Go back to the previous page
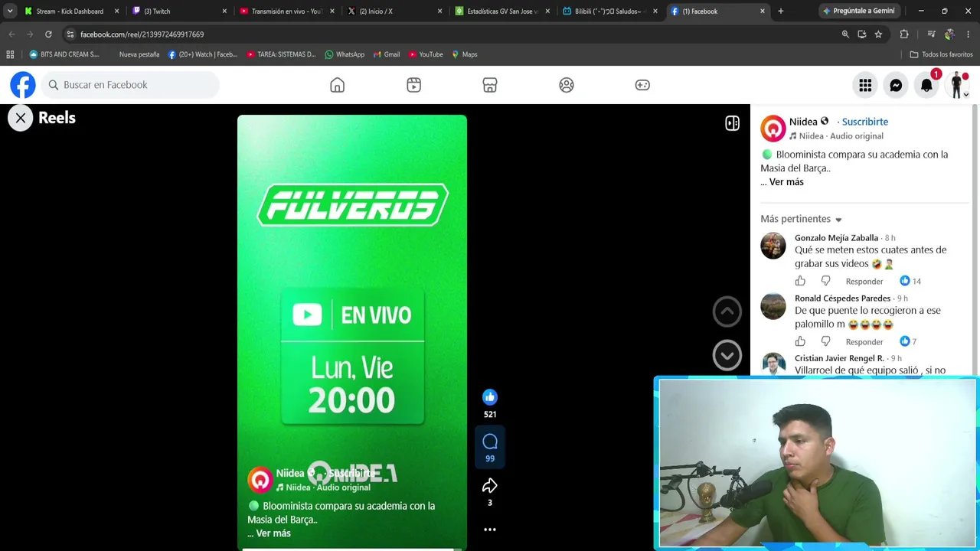Viewport: 980px width, 551px height. (x=11, y=34)
